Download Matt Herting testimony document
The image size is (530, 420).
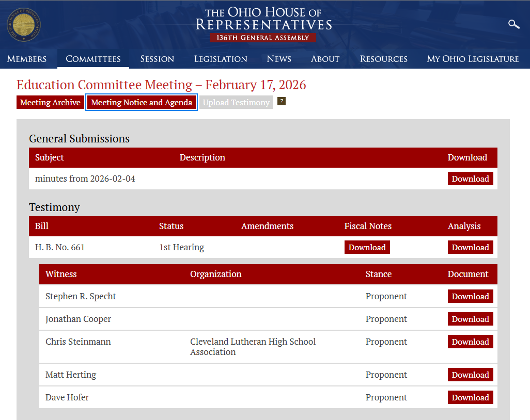[470, 375]
